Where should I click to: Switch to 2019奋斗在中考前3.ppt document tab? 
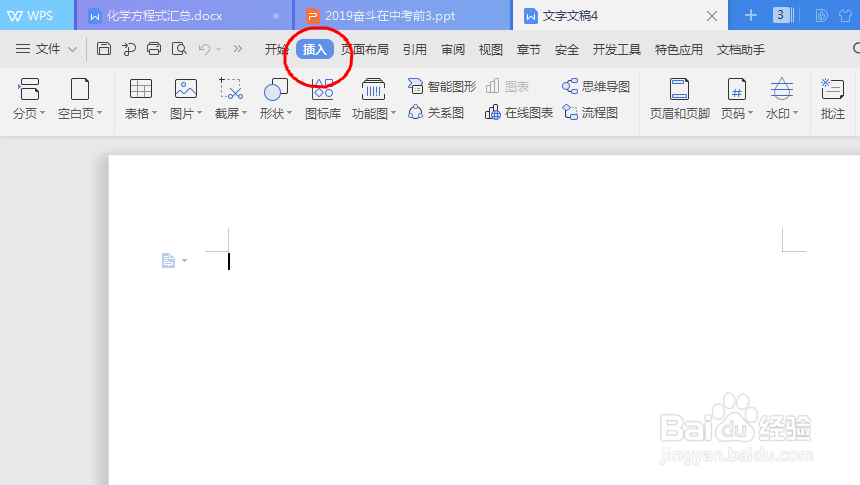click(x=403, y=15)
